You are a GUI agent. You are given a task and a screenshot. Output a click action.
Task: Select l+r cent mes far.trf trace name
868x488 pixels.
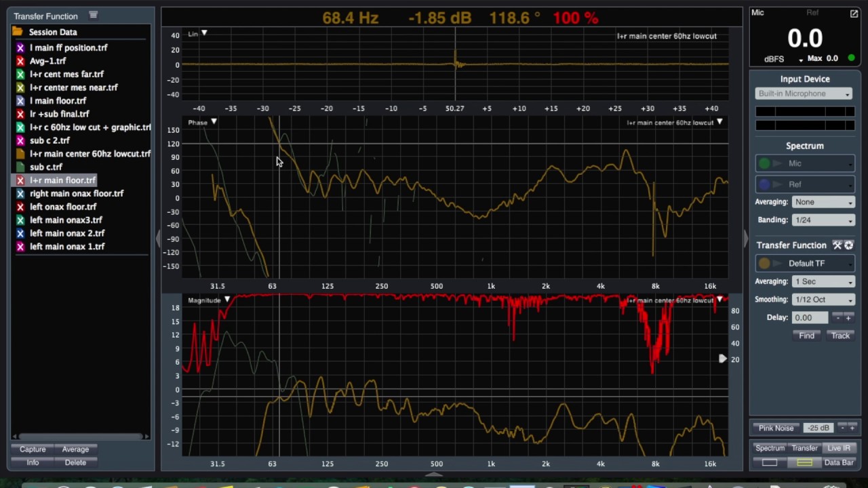[x=66, y=75]
